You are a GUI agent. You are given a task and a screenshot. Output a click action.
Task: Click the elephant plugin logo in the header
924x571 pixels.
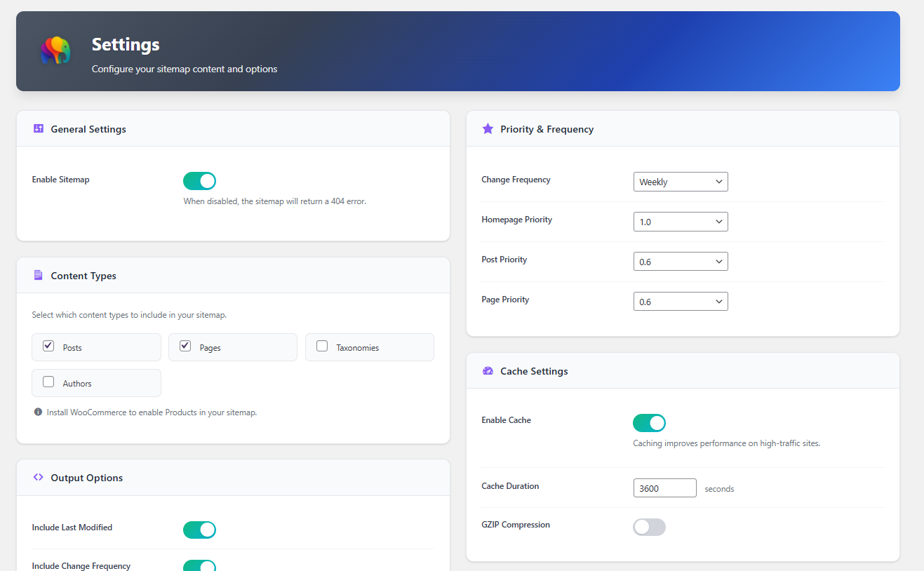55,51
